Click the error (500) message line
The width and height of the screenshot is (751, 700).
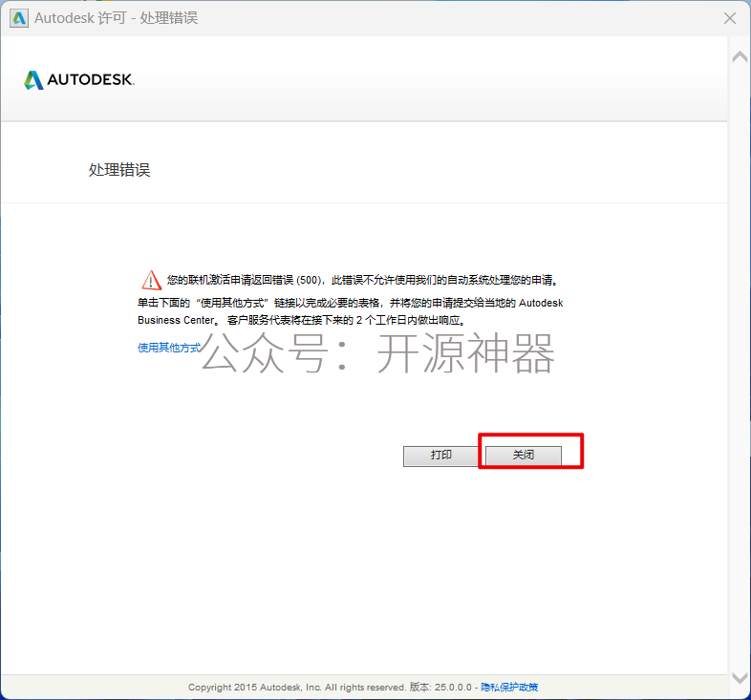363,280
